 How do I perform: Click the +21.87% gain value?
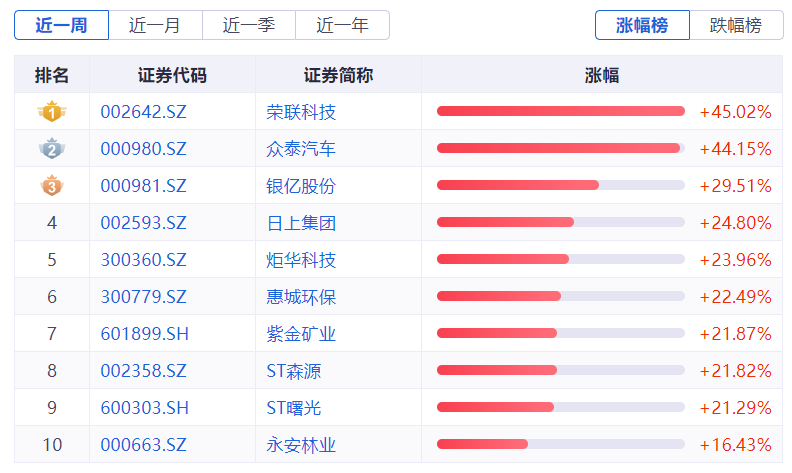pyautogui.click(x=735, y=334)
